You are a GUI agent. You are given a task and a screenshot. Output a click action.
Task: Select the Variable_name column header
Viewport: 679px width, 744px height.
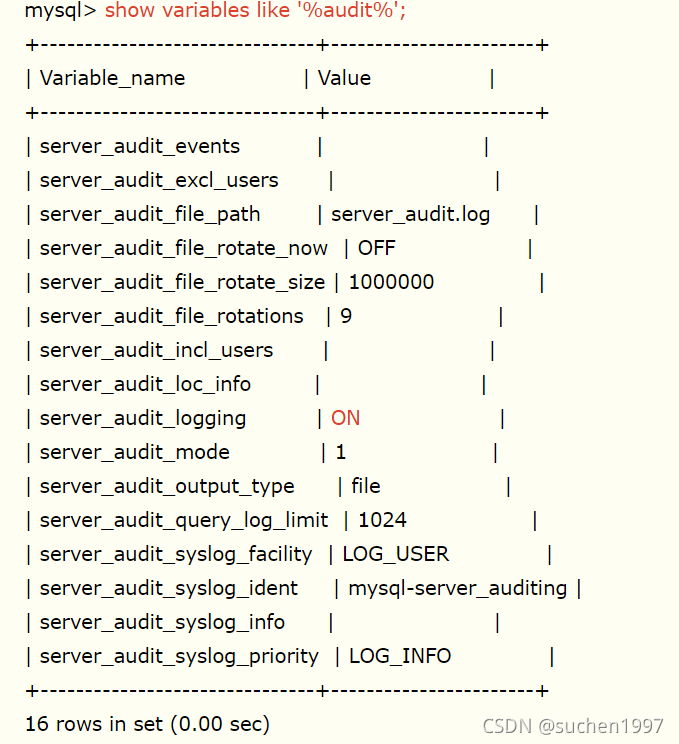pos(112,79)
